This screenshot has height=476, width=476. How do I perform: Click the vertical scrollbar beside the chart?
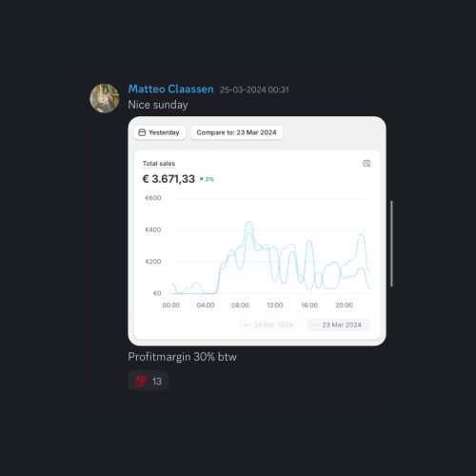pyautogui.click(x=391, y=244)
